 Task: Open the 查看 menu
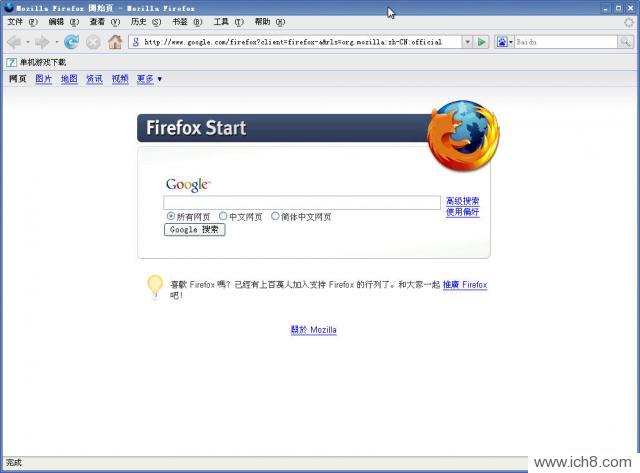pyautogui.click(x=104, y=22)
